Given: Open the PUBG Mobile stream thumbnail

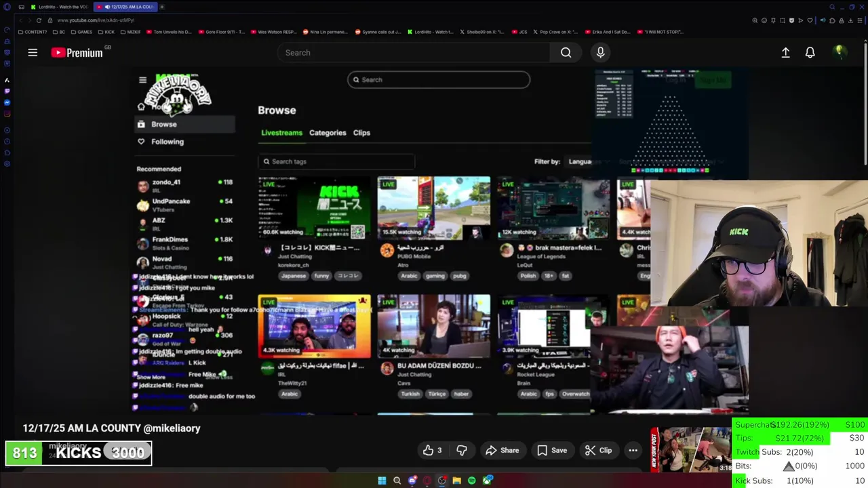Looking at the screenshot, I should [434, 208].
